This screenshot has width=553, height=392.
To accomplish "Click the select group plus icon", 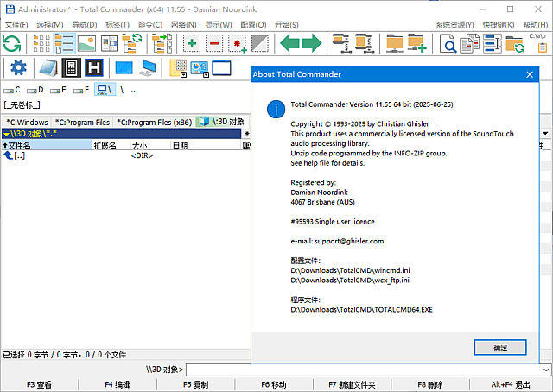I will [x=192, y=44].
